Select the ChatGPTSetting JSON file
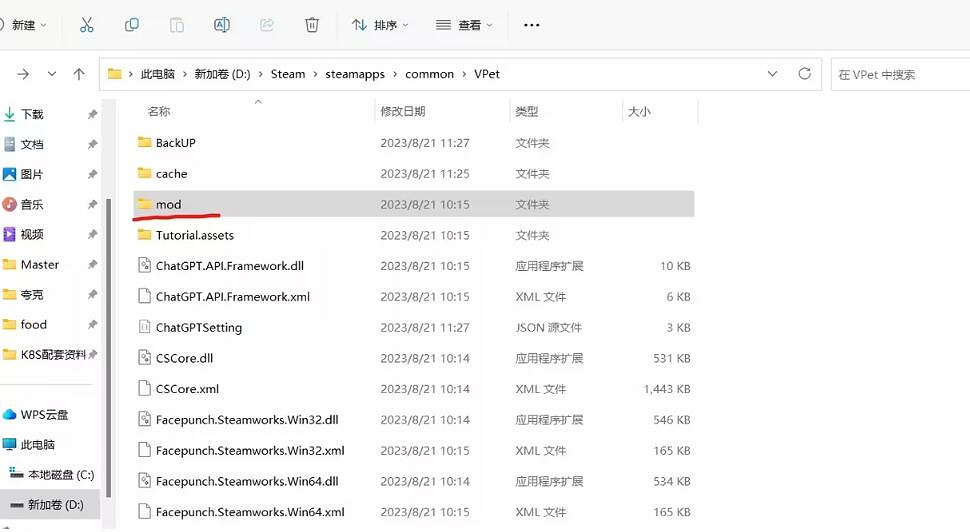 (413, 327)
